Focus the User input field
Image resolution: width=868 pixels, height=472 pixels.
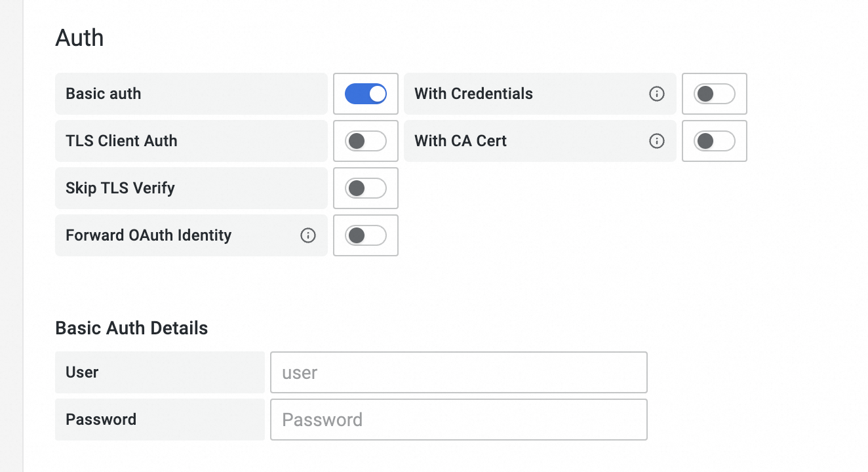coord(458,372)
